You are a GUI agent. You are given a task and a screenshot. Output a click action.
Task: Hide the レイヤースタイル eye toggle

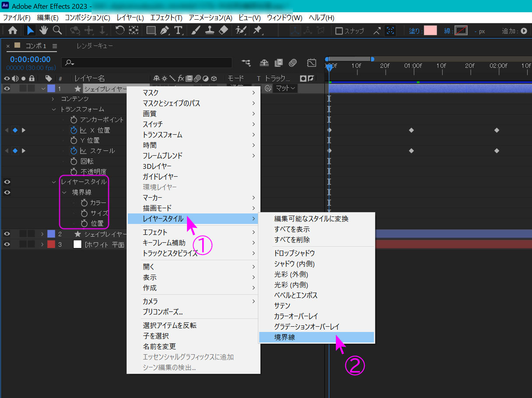(x=7, y=182)
